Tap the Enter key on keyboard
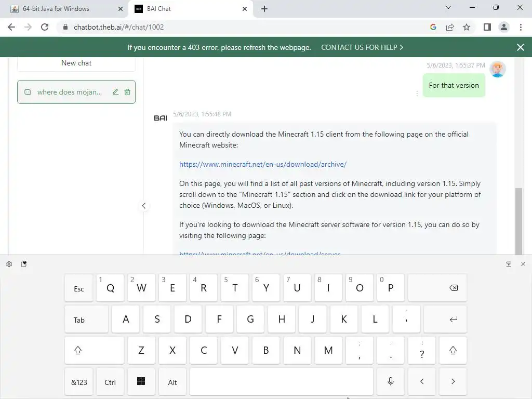The height and width of the screenshot is (399, 532). click(x=445, y=319)
